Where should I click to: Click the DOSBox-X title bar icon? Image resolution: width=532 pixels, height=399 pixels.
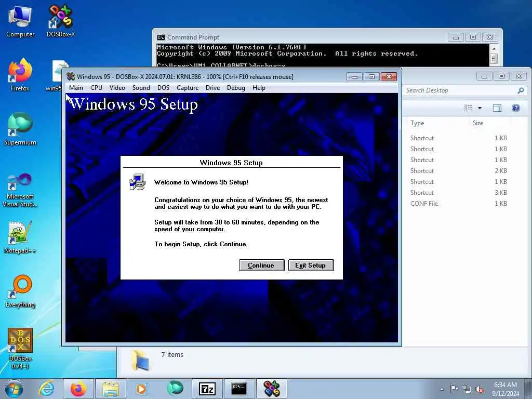[71, 77]
